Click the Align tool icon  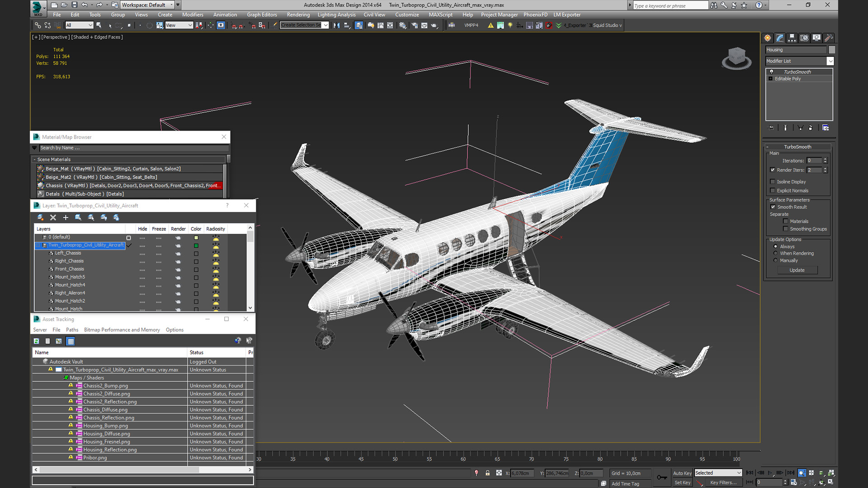347,25
